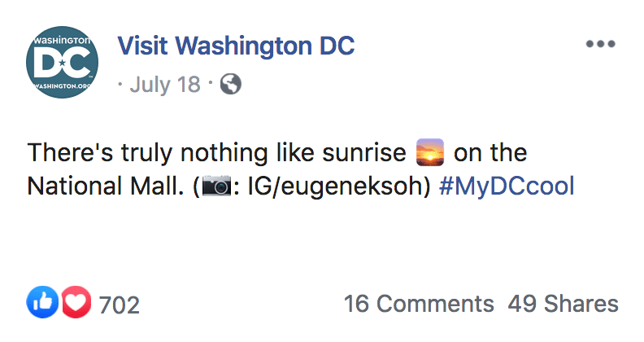
Task: View the 49 Shares list
Action: (563, 305)
